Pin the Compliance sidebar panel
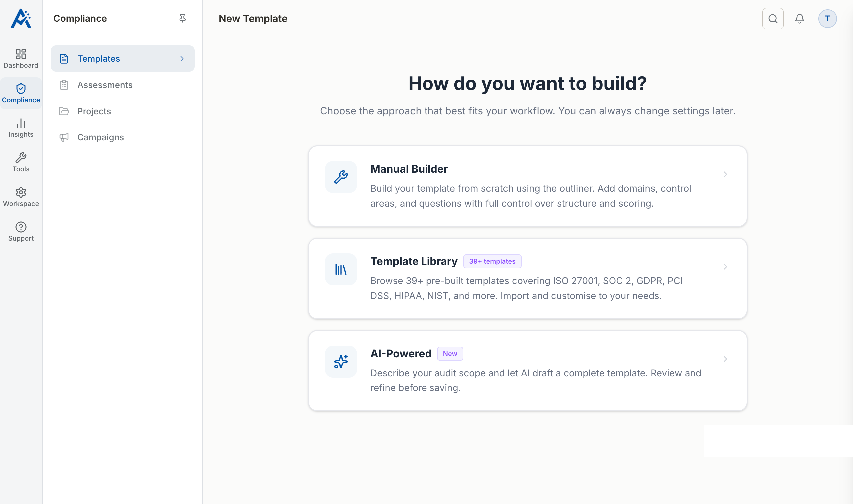Viewport: 853px width, 504px height. click(183, 18)
